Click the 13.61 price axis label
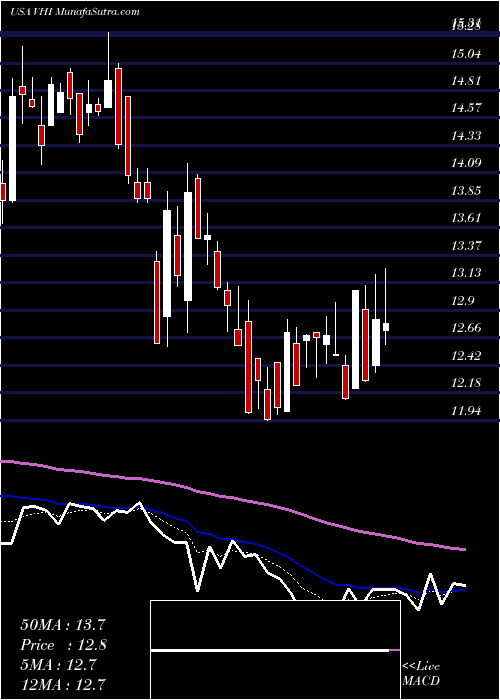This screenshot has height=700, width=500. [x=467, y=218]
